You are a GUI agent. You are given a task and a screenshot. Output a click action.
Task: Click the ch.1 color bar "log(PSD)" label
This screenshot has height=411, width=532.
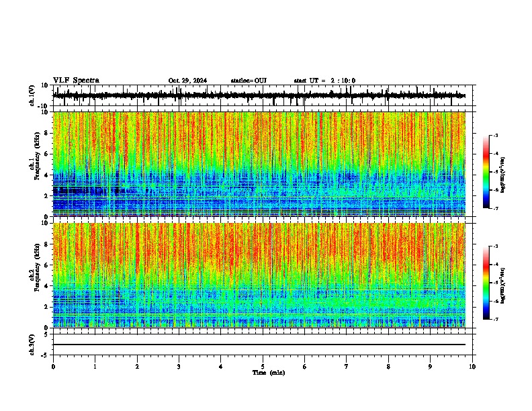(502, 175)
